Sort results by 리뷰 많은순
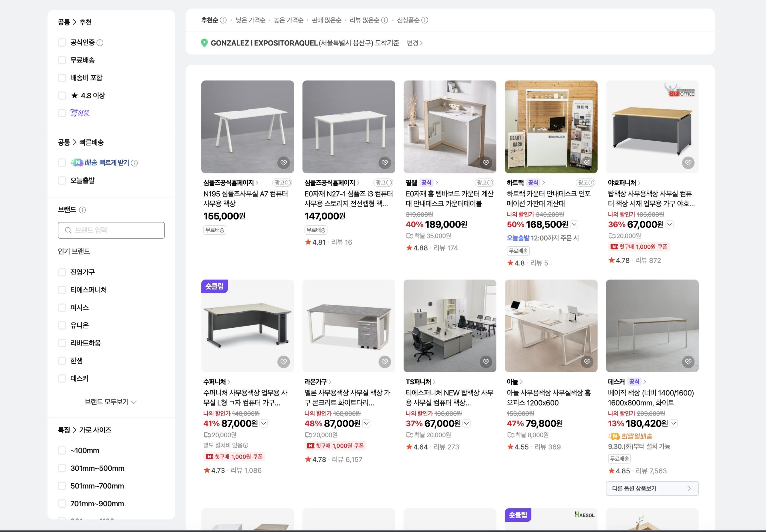 [364, 20]
